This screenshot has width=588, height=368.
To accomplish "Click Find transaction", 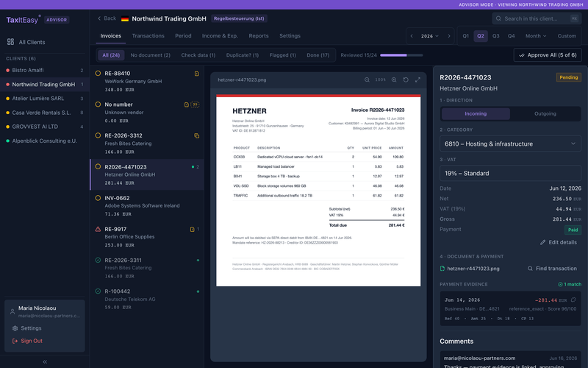I will pos(552,269).
